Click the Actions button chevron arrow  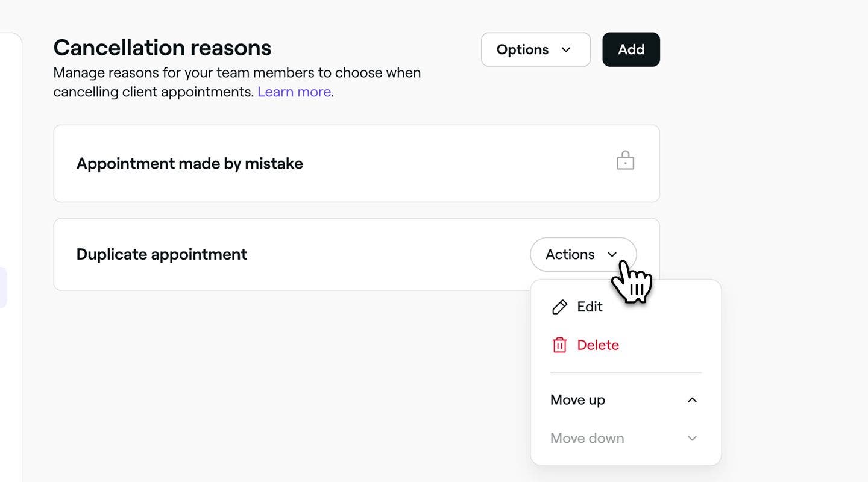pos(612,255)
